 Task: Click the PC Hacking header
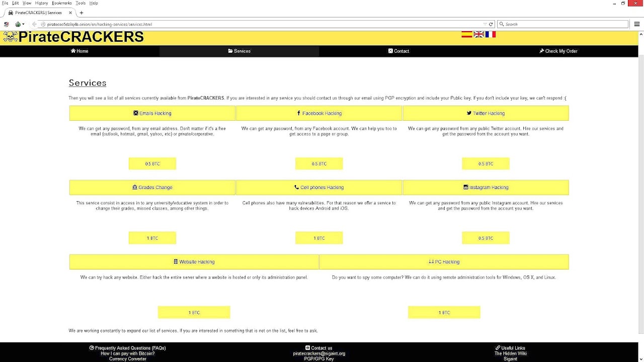point(444,262)
